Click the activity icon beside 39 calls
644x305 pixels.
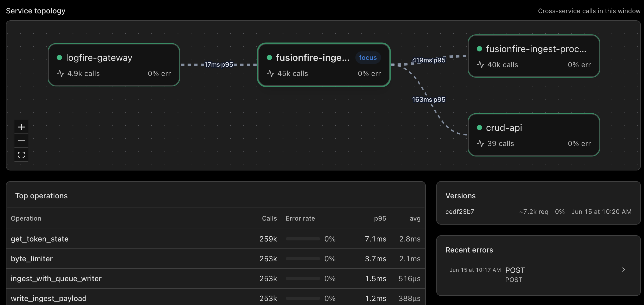click(481, 143)
